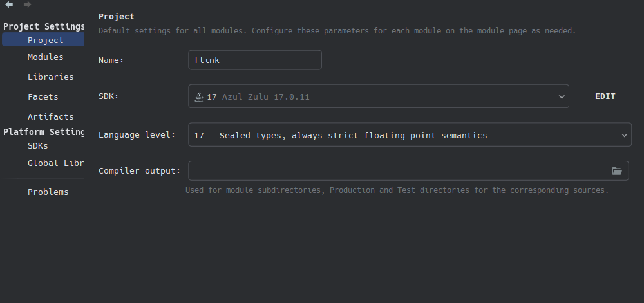Open the Facets settings
The image size is (644, 303).
[x=43, y=97]
